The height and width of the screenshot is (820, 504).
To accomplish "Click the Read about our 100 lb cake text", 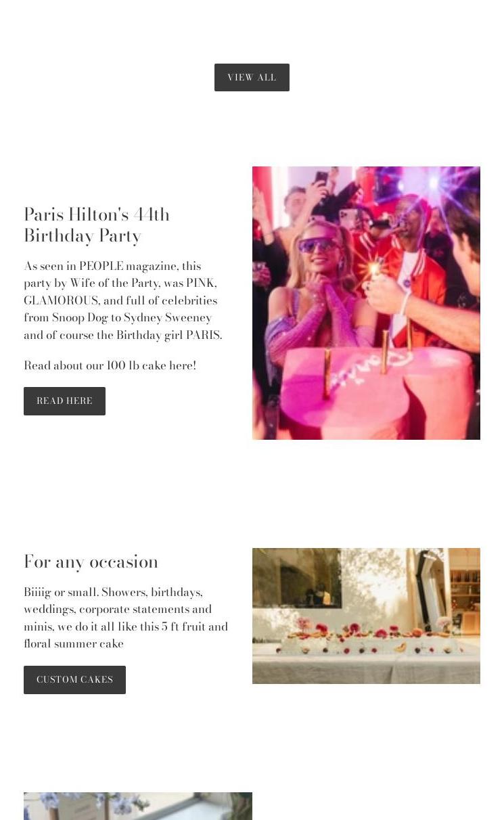I will (110, 365).
